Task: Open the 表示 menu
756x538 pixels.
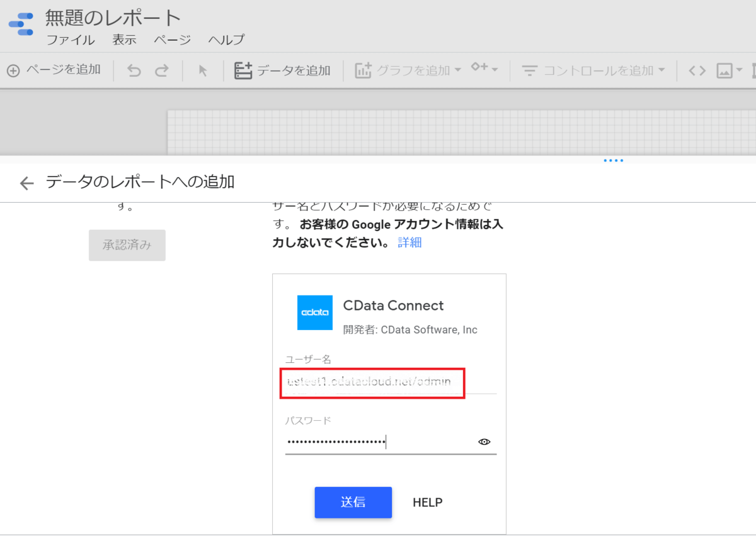Action: pos(124,40)
